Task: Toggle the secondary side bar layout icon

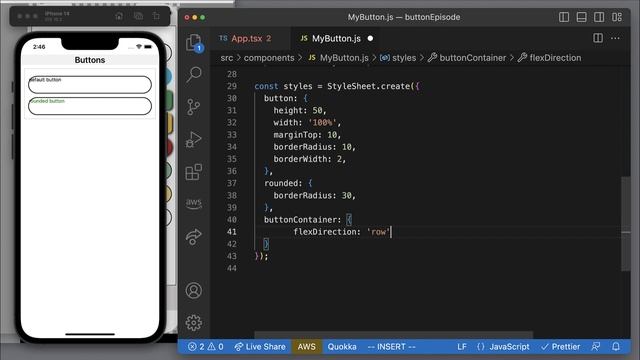Action: click(x=599, y=17)
